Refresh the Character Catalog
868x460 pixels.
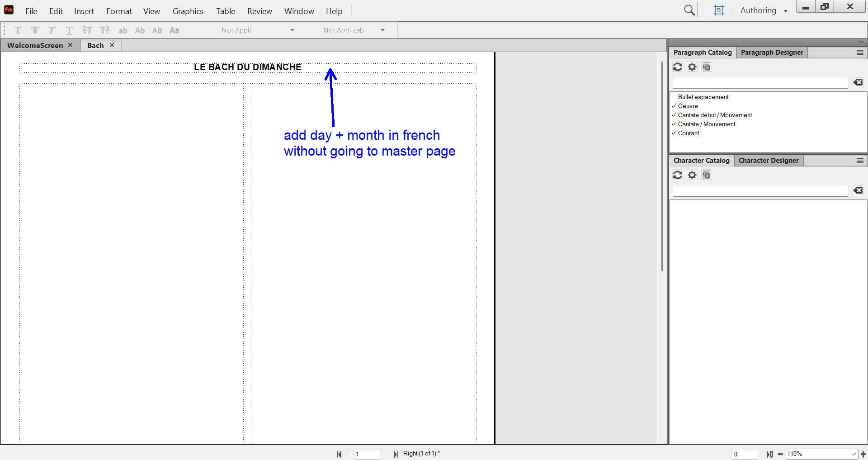point(677,175)
